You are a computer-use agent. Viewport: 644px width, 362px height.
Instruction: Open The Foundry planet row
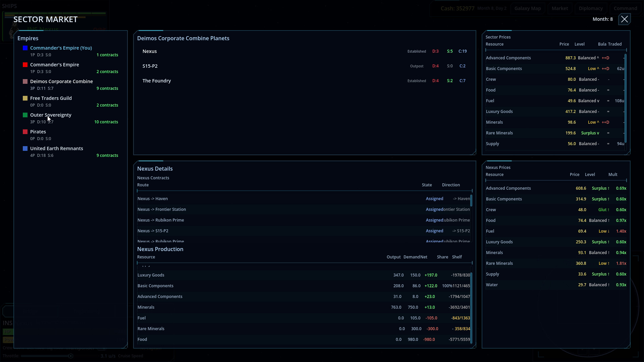click(305, 81)
